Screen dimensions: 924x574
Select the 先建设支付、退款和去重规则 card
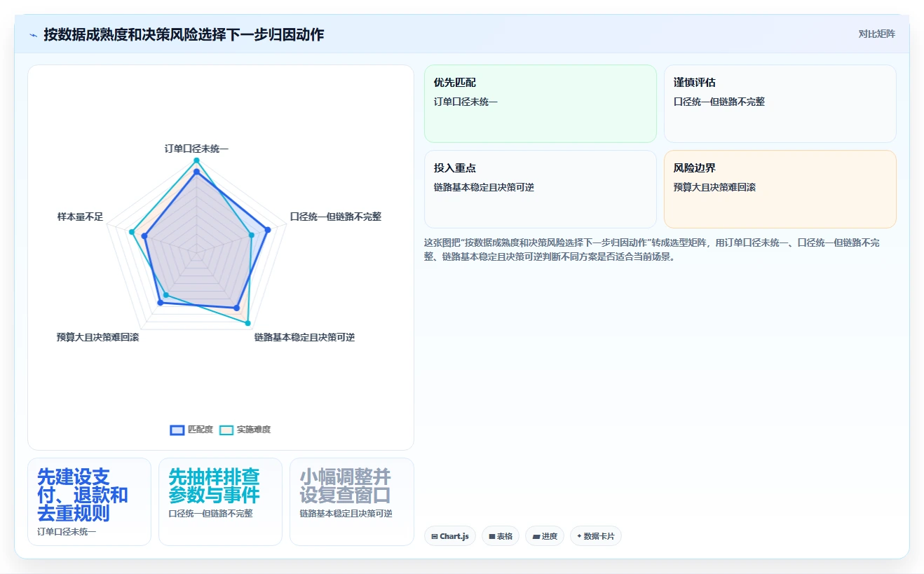[89, 502]
